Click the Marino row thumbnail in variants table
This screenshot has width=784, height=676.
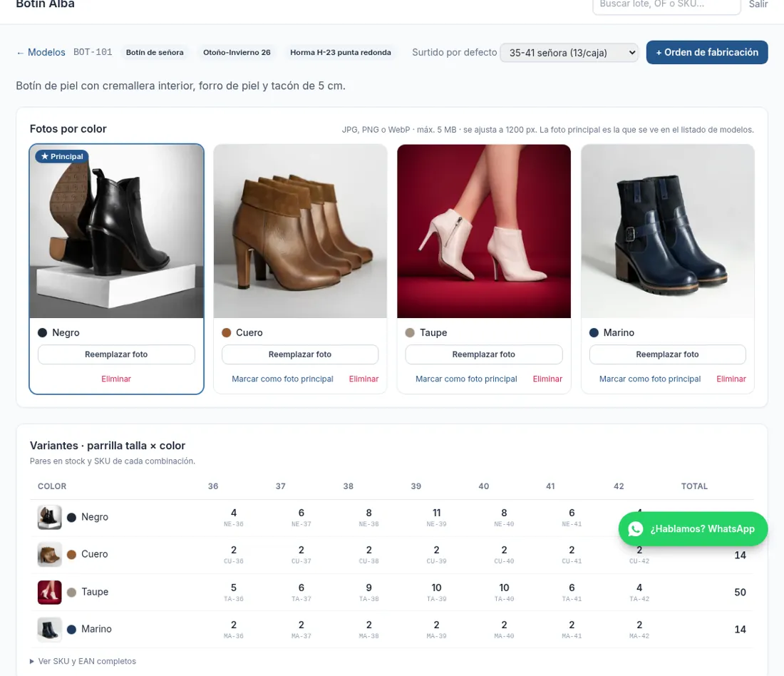pyautogui.click(x=49, y=629)
